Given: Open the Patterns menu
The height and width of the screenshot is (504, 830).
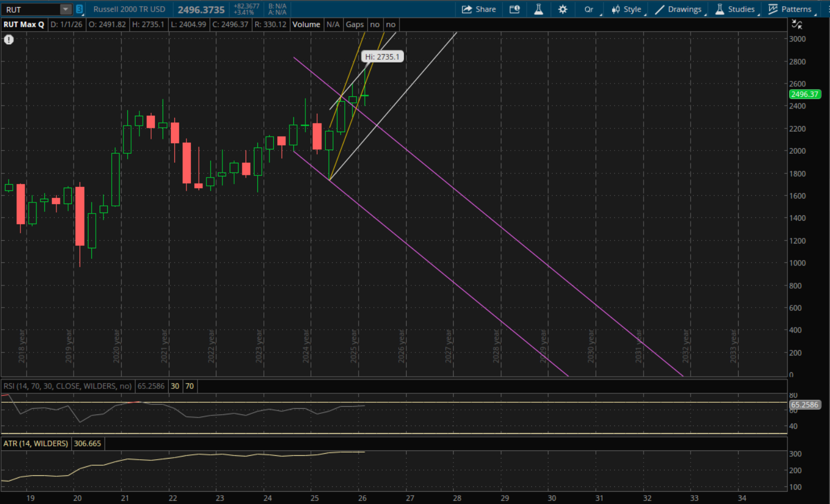Looking at the screenshot, I should pyautogui.click(x=790, y=9).
